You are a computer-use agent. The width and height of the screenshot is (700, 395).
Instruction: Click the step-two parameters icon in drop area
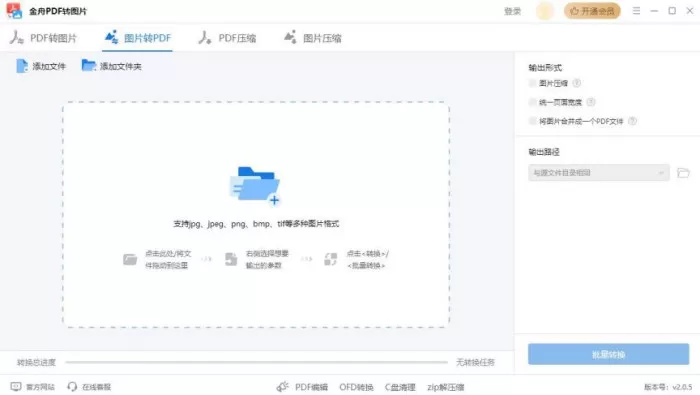[231, 259]
